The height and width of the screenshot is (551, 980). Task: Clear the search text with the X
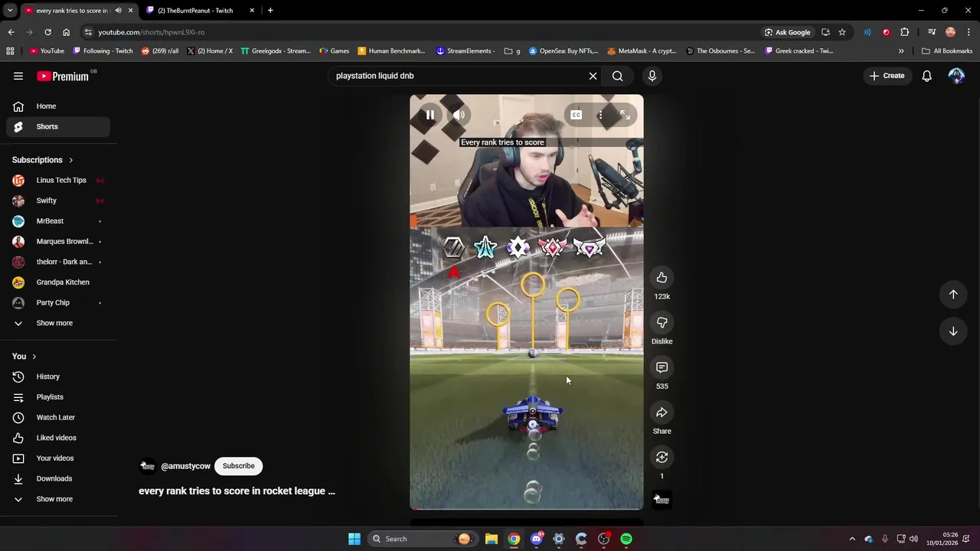(x=593, y=76)
